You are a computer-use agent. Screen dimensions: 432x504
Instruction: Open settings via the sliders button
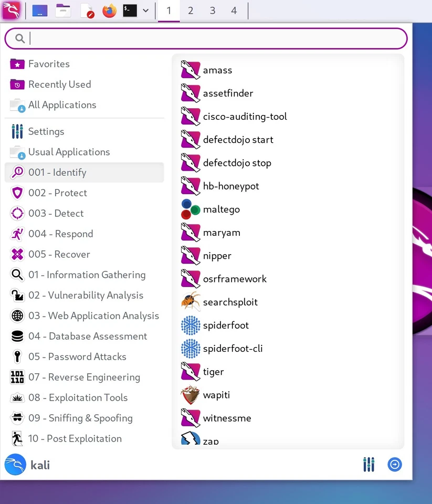point(368,465)
